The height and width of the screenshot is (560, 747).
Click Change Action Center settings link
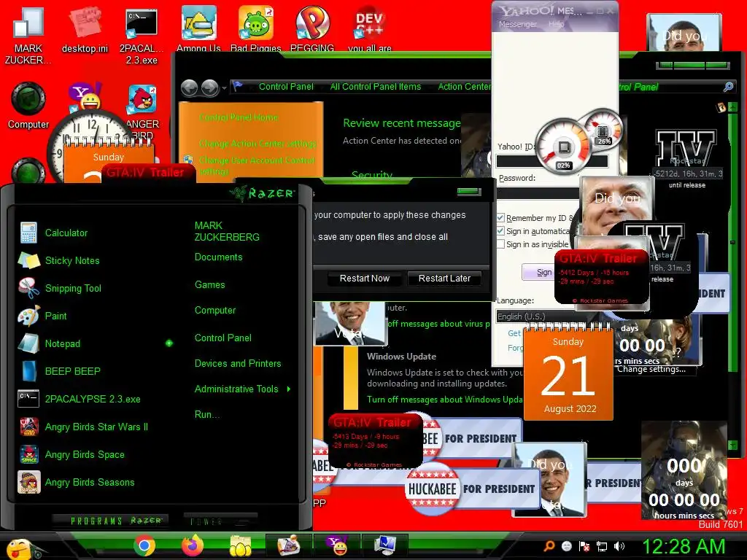258,144
